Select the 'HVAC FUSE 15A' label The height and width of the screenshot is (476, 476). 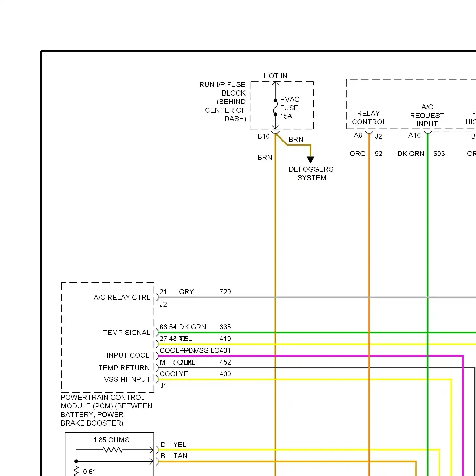289,108
